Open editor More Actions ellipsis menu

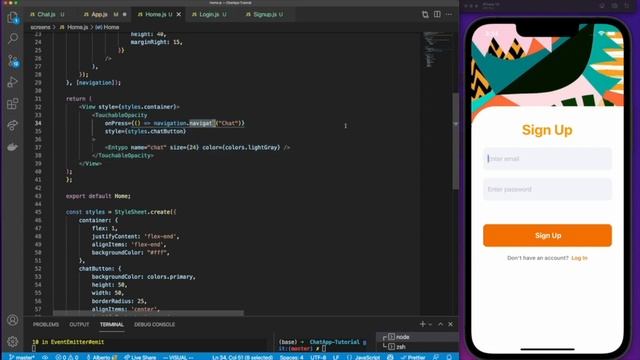449,14
